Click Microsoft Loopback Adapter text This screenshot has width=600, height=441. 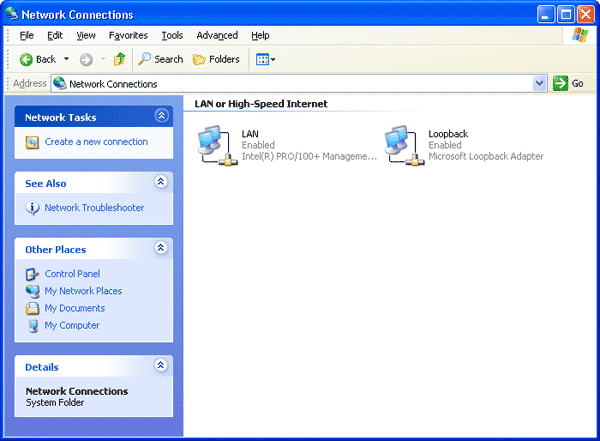486,156
